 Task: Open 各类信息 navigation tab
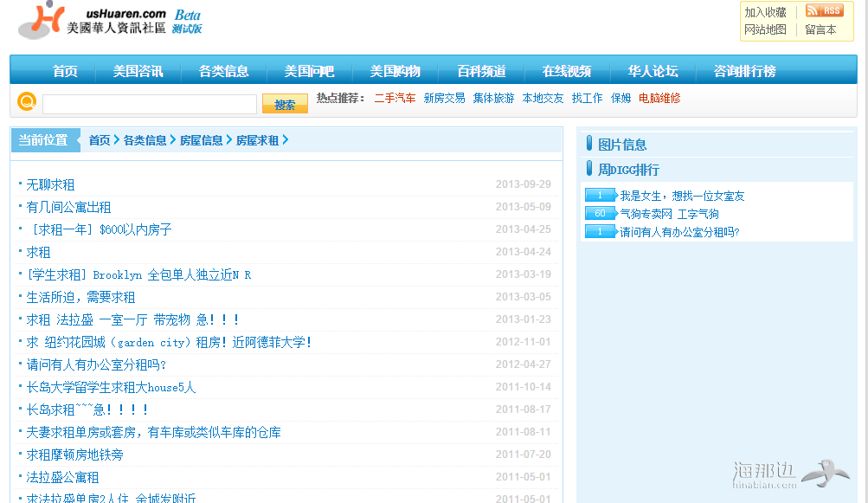(x=223, y=71)
